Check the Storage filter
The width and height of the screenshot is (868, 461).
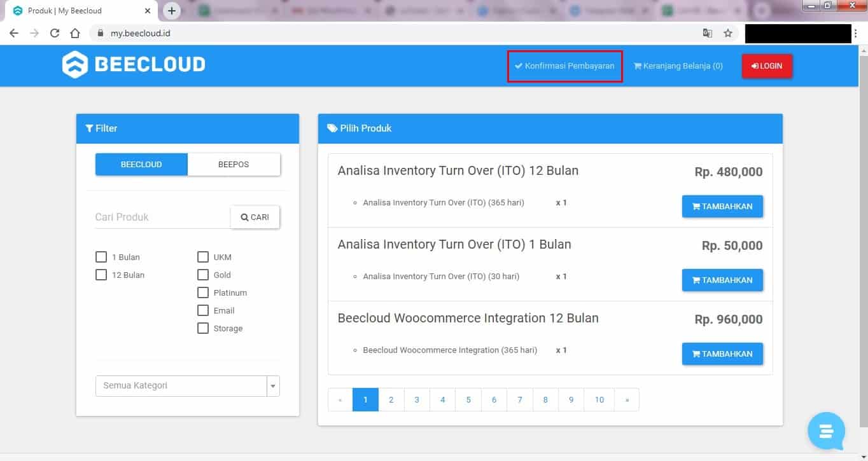pos(203,328)
